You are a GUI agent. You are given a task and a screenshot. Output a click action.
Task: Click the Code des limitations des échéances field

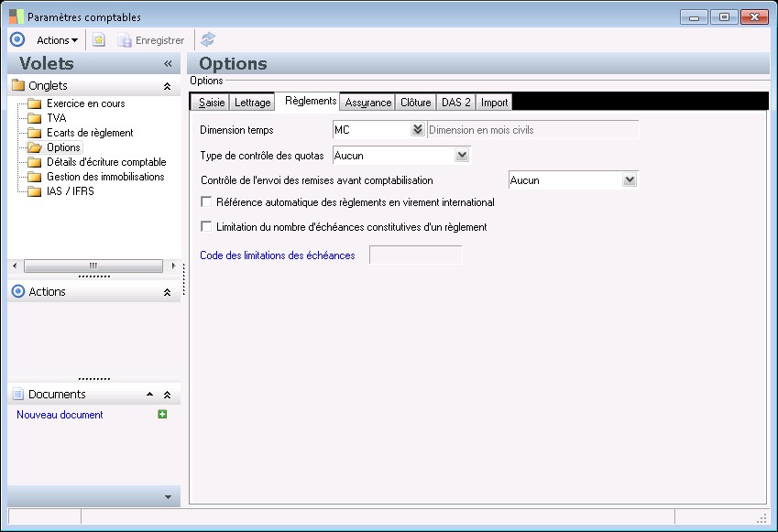pos(415,255)
